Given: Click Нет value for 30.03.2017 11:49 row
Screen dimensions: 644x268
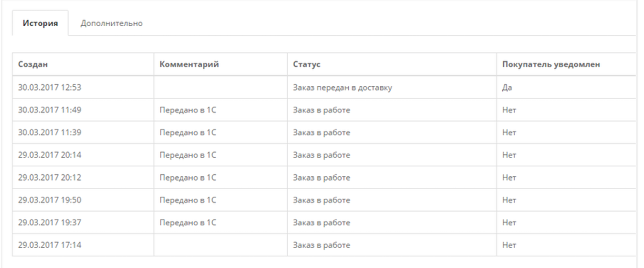Looking at the screenshot, I should click(509, 111).
